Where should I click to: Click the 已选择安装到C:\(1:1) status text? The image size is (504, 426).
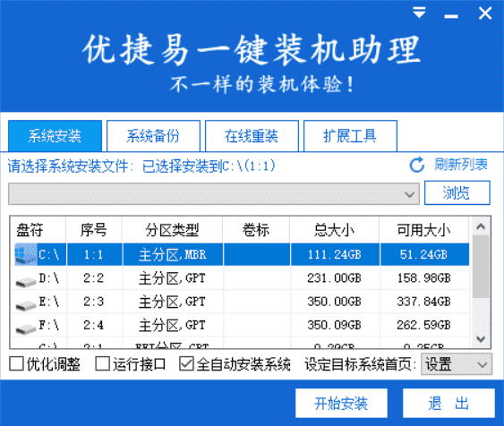click(209, 166)
